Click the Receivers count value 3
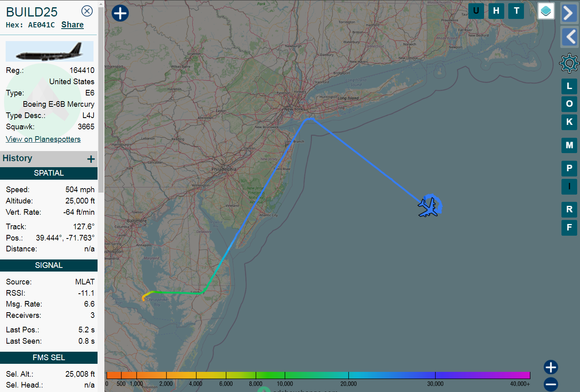580x392 pixels. pyautogui.click(x=92, y=315)
